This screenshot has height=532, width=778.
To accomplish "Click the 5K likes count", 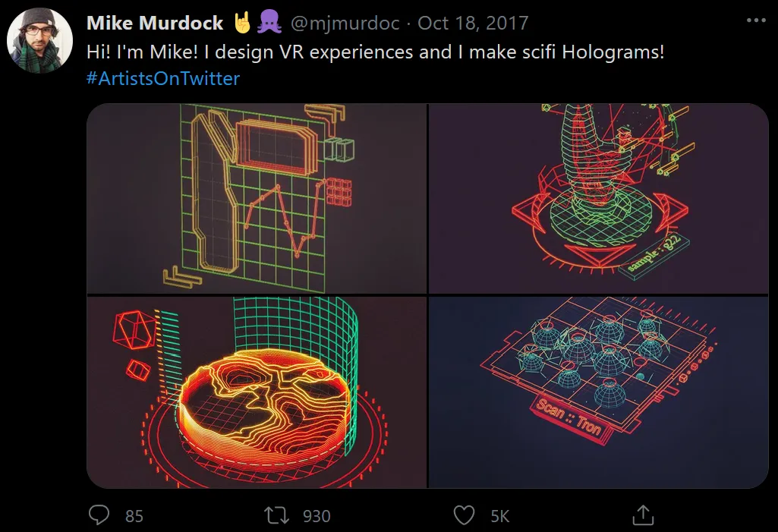I will [x=500, y=516].
